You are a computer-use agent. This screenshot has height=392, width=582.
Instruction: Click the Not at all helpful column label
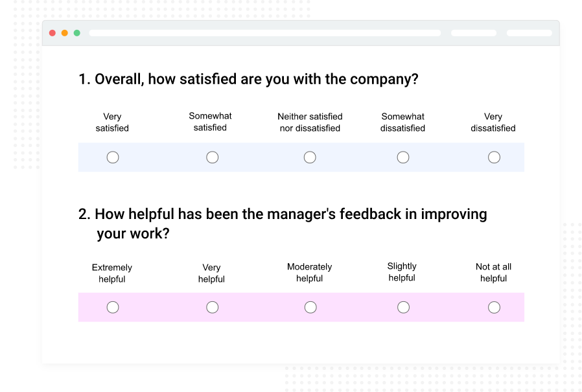[493, 272]
